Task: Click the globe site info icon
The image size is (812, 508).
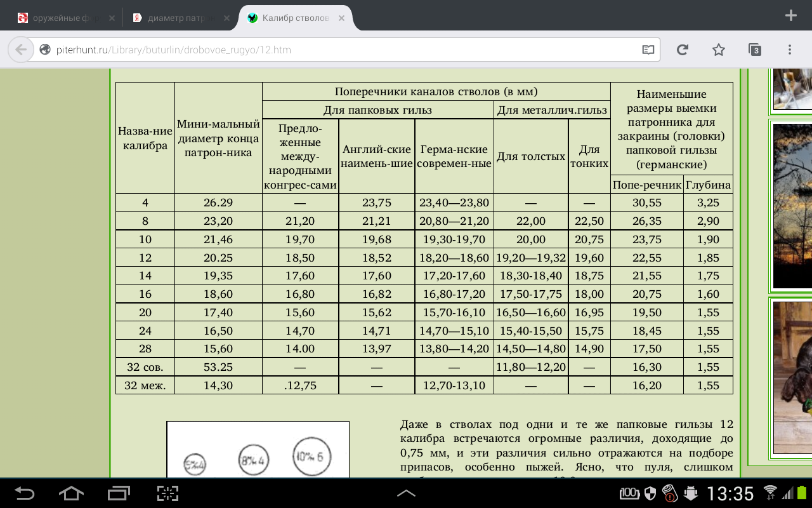Action: 44,50
